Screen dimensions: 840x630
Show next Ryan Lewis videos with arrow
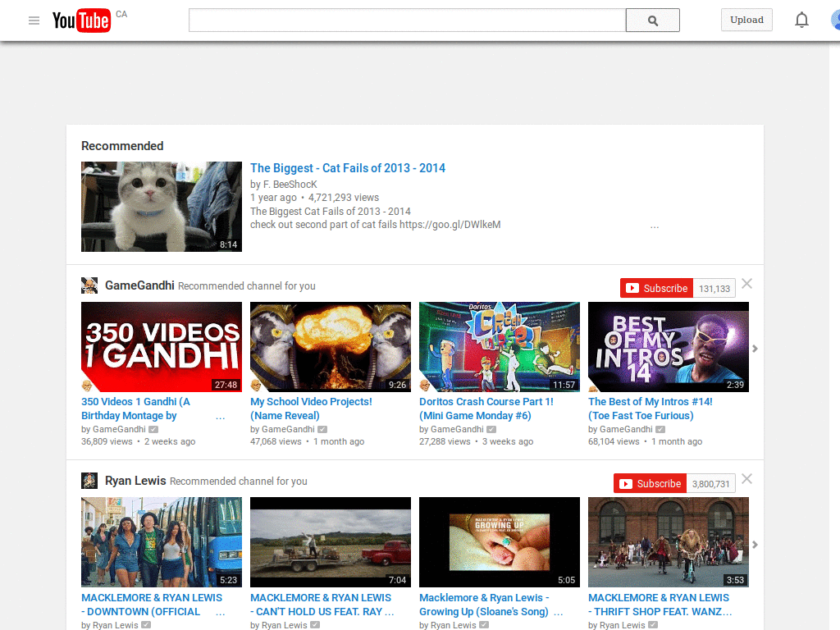pyautogui.click(x=755, y=545)
